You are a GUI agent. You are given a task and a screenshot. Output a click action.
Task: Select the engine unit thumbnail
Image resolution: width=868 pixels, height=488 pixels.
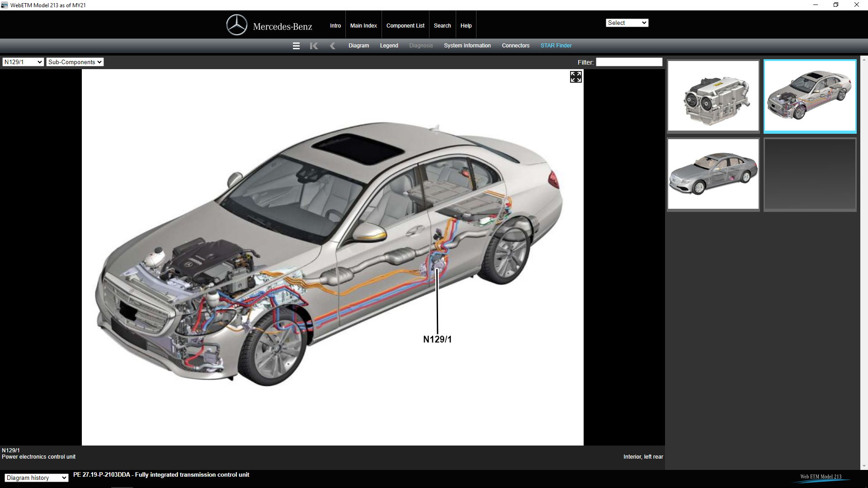pos(713,96)
